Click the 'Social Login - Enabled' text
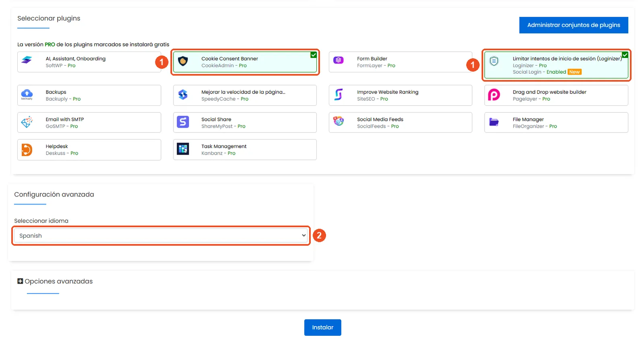This screenshot has width=644, height=339. click(x=539, y=72)
